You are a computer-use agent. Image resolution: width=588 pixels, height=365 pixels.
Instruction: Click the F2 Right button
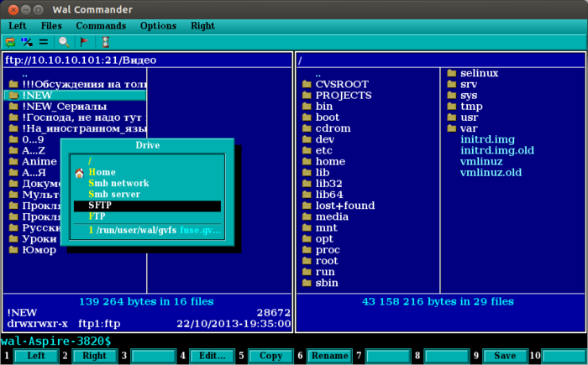coord(94,356)
